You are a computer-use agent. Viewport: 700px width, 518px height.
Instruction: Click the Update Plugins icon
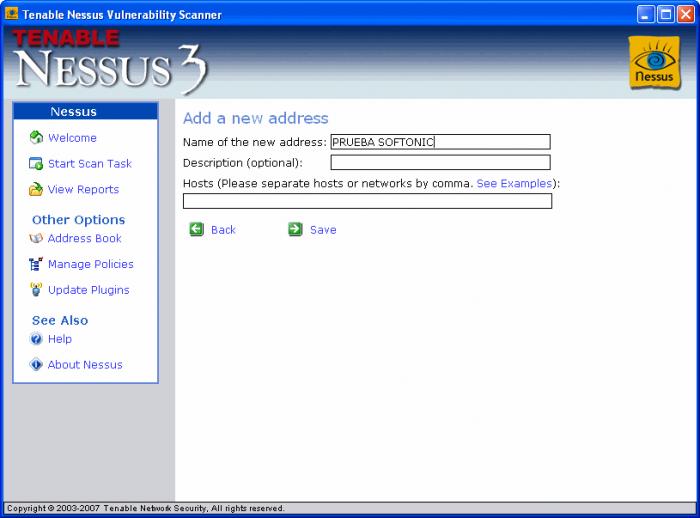tap(36, 289)
